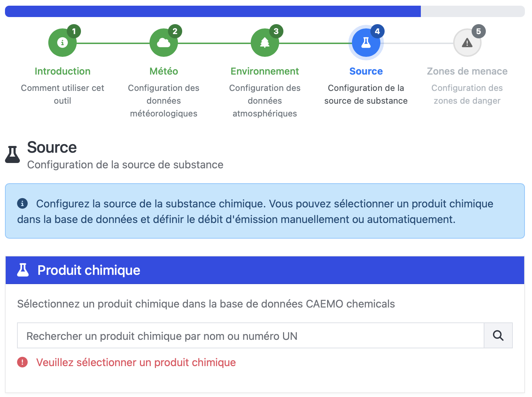The height and width of the screenshot is (397, 532).
Task: Click the Produit chimique panel title
Action: click(x=89, y=270)
